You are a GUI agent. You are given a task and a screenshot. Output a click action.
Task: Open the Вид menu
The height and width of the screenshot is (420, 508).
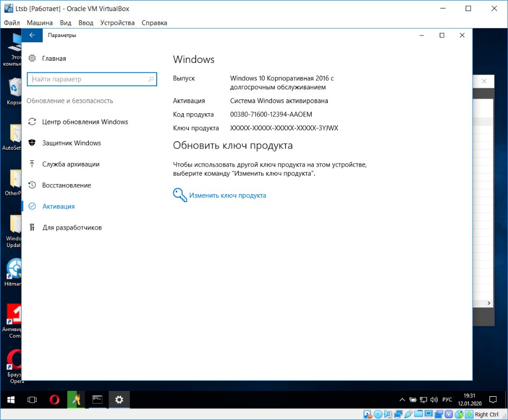click(x=66, y=23)
